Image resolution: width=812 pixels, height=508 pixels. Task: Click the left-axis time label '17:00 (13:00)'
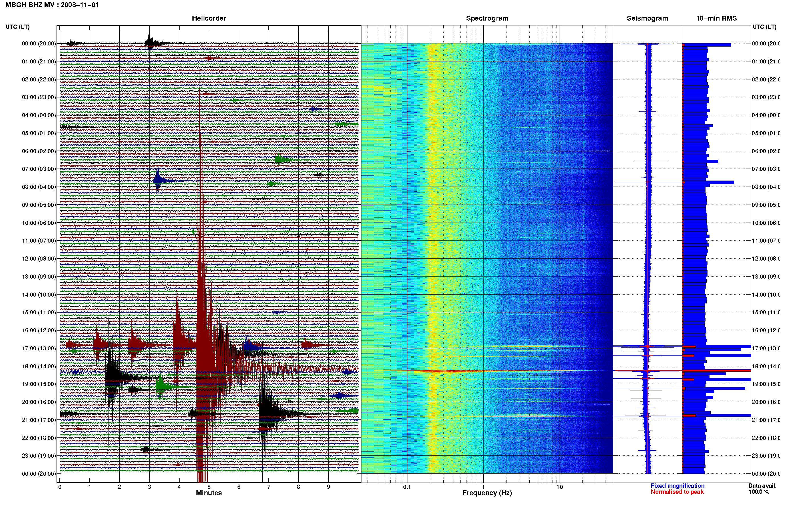pyautogui.click(x=39, y=348)
